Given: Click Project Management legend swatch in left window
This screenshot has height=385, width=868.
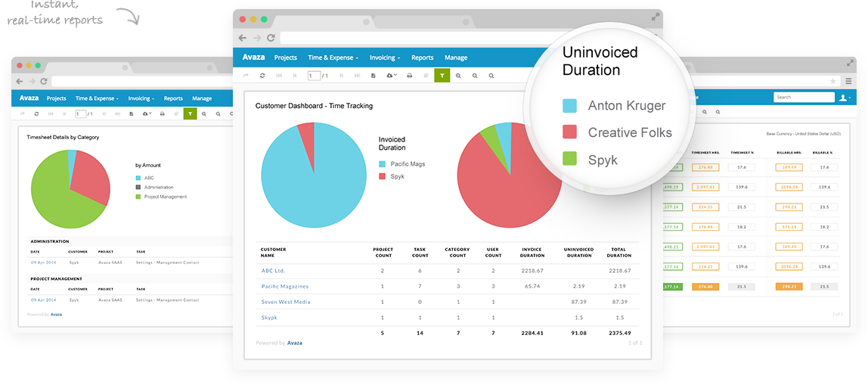Looking at the screenshot, I should (x=138, y=197).
